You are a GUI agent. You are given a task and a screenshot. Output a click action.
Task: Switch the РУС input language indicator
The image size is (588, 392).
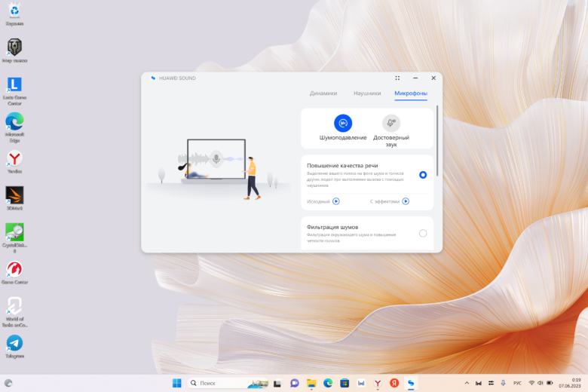(517, 383)
